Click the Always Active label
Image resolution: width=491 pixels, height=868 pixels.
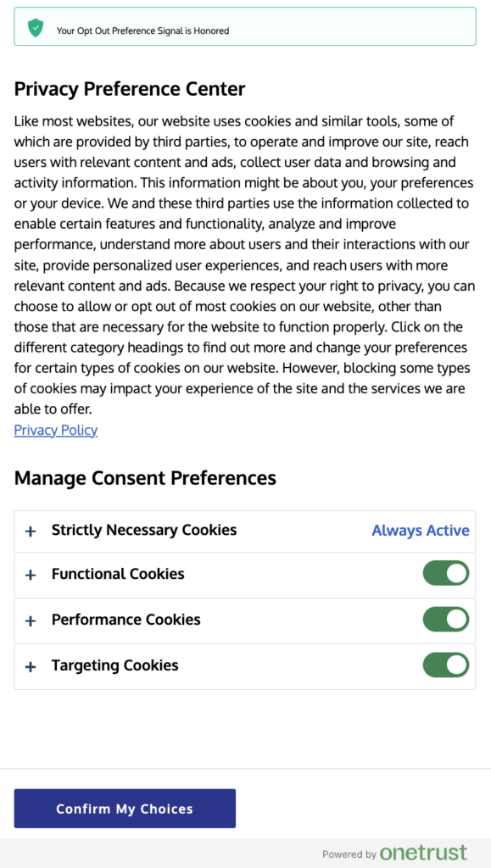pyautogui.click(x=421, y=531)
